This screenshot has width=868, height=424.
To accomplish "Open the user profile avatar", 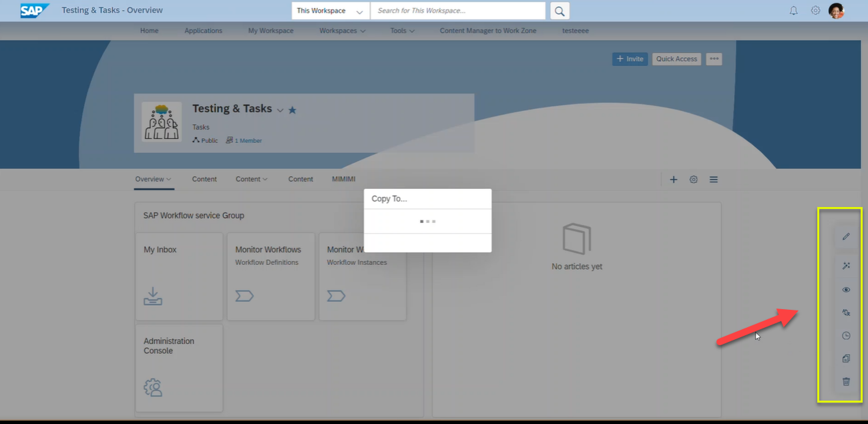I will (x=836, y=11).
